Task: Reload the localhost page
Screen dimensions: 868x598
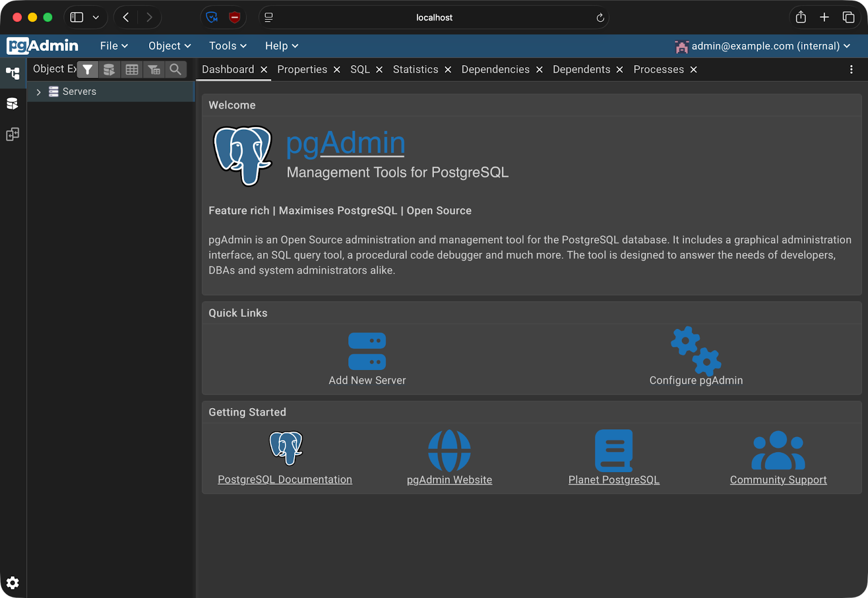Action: point(600,18)
